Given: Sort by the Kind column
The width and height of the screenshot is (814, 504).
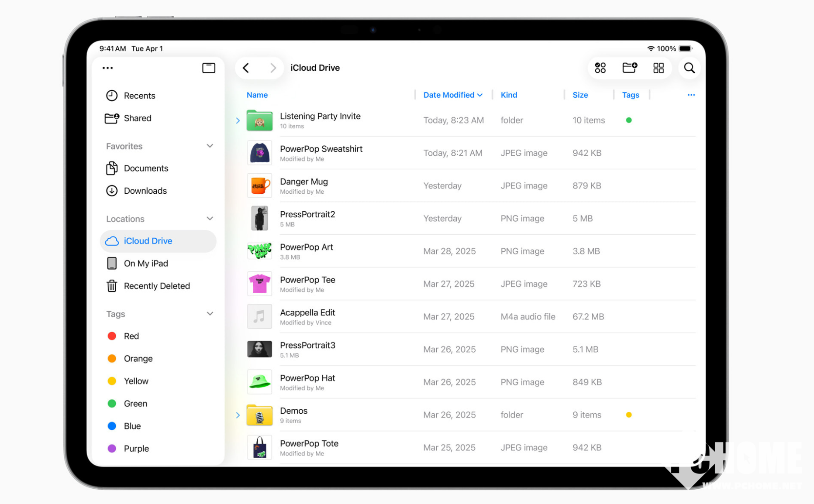Looking at the screenshot, I should pyautogui.click(x=509, y=95).
